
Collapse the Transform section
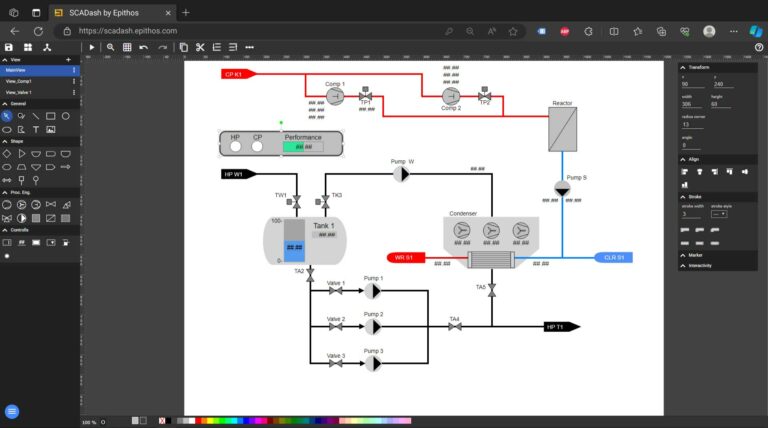[x=683, y=67]
